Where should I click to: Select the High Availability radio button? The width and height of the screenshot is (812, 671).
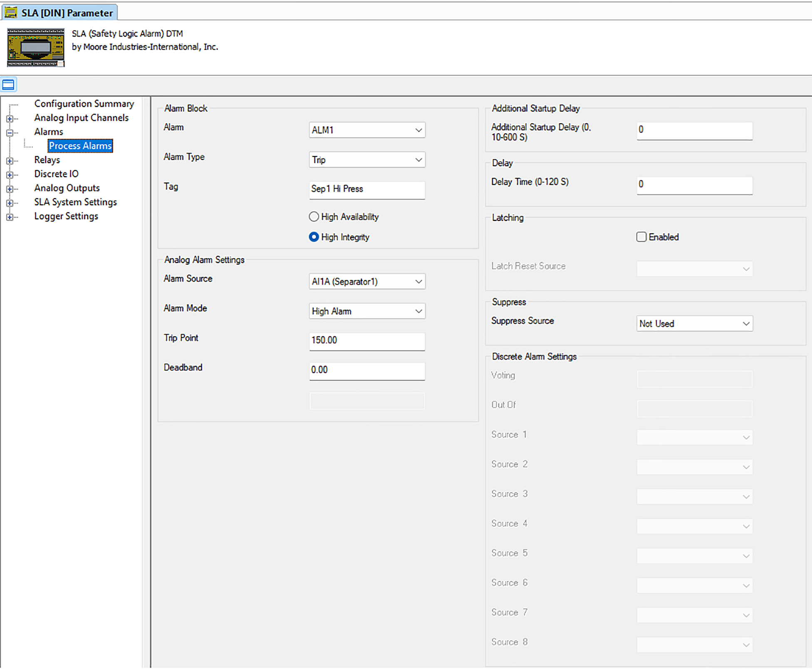click(314, 217)
